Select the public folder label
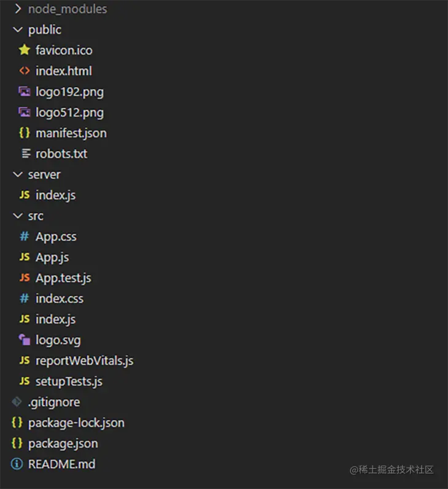The height and width of the screenshot is (489, 448). tap(45, 30)
